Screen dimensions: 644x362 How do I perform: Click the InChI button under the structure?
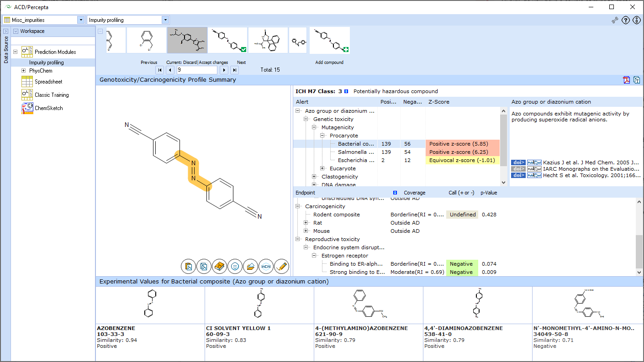point(266,266)
